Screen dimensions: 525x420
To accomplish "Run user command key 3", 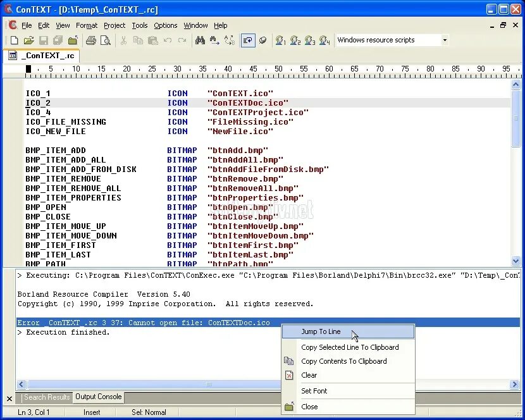I will click(310, 40).
